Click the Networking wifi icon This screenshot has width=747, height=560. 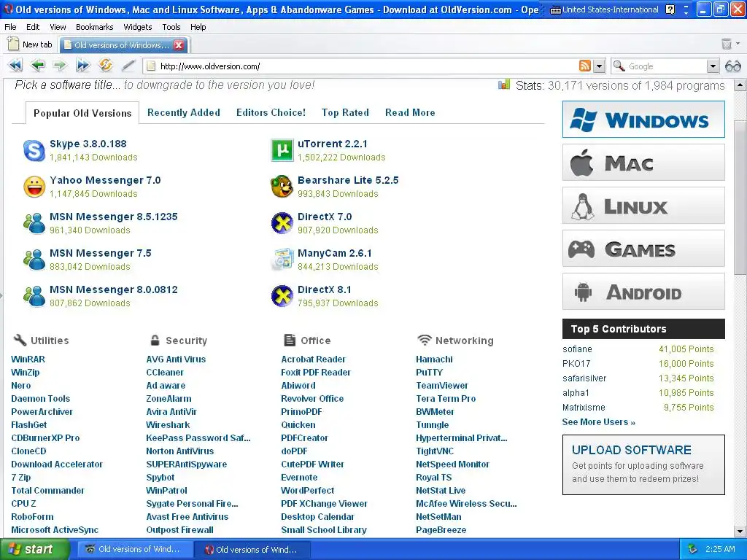coord(424,340)
